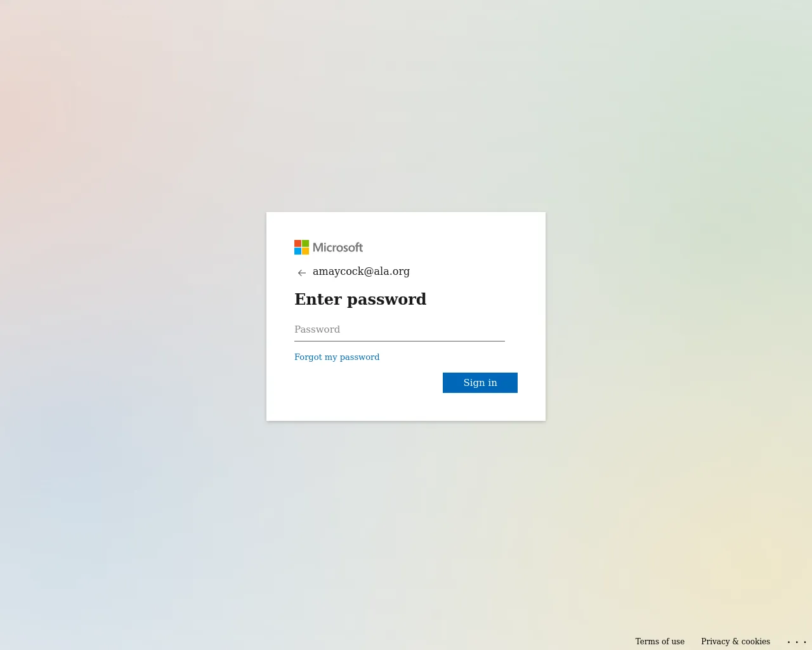Click the gray Microsoft wordmark text
The width and height of the screenshot is (812, 650).
pyautogui.click(x=337, y=248)
